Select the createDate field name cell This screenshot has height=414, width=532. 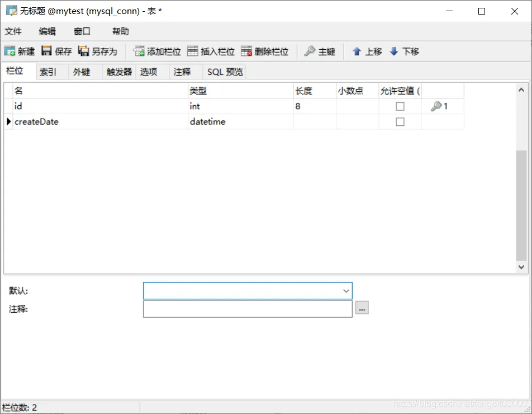[x=101, y=121]
